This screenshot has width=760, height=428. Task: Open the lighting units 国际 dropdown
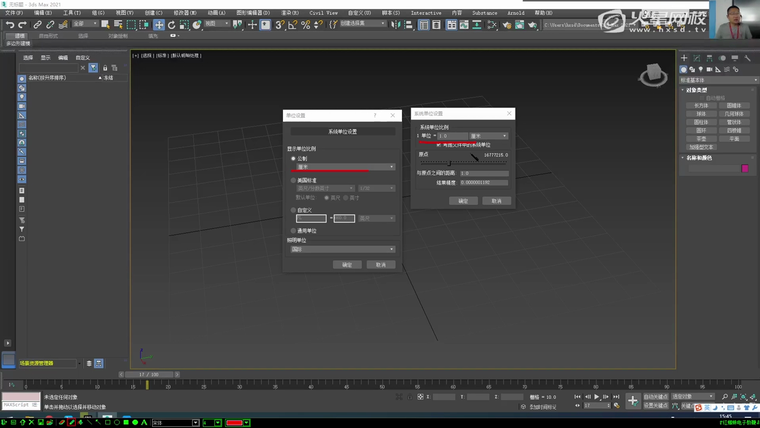(x=343, y=249)
